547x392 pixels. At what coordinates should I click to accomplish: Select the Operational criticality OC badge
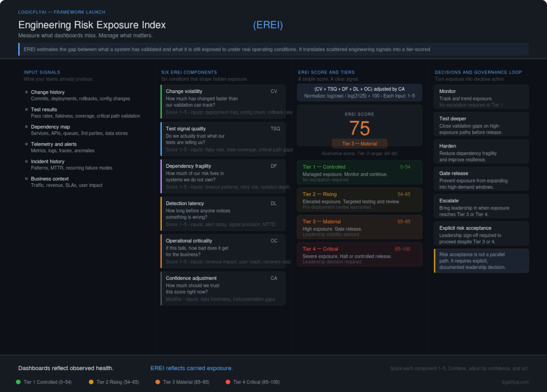273,240
